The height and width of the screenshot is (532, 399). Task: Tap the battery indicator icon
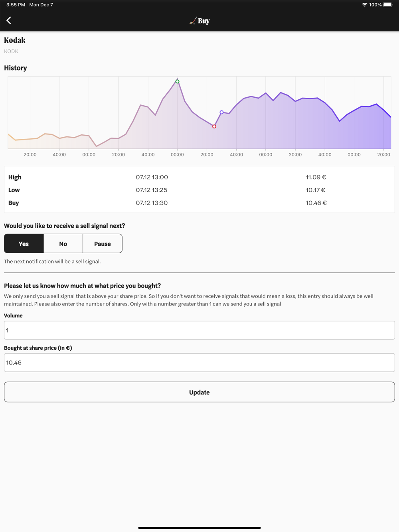coord(388,5)
